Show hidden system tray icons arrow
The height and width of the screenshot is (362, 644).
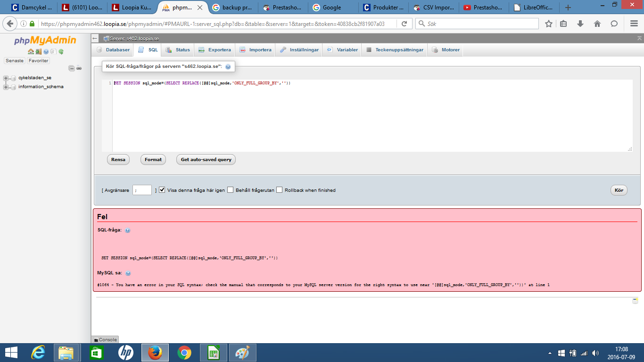tap(550, 353)
